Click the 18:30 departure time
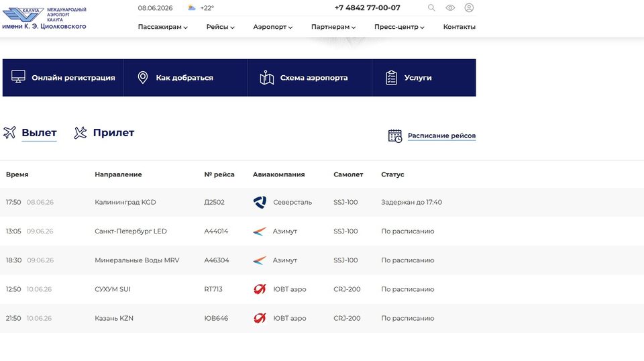Screen dimensions: 644x361 (x=13, y=260)
